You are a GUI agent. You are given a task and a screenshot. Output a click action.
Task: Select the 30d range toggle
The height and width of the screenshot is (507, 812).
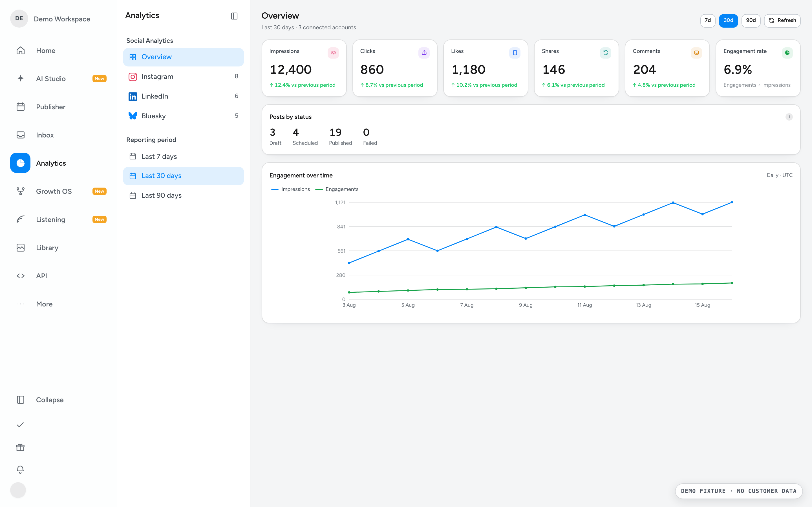coord(728,21)
